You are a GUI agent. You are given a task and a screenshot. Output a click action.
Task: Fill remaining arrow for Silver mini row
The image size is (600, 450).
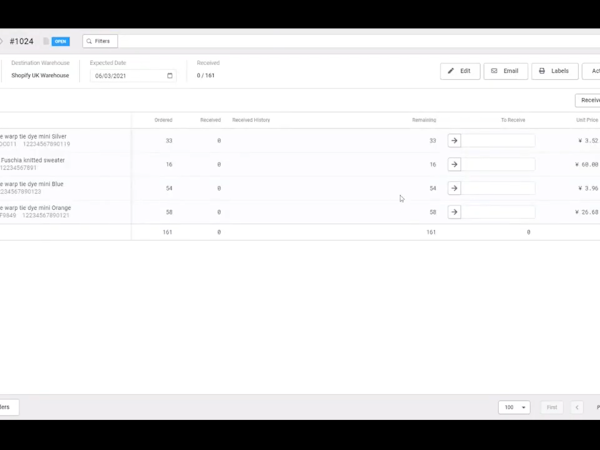pos(454,140)
